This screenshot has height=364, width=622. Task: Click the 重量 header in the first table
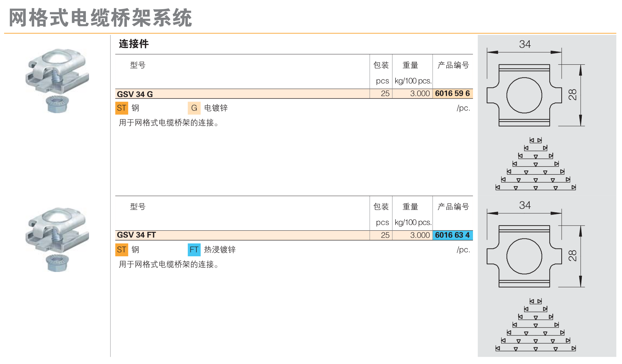point(410,65)
